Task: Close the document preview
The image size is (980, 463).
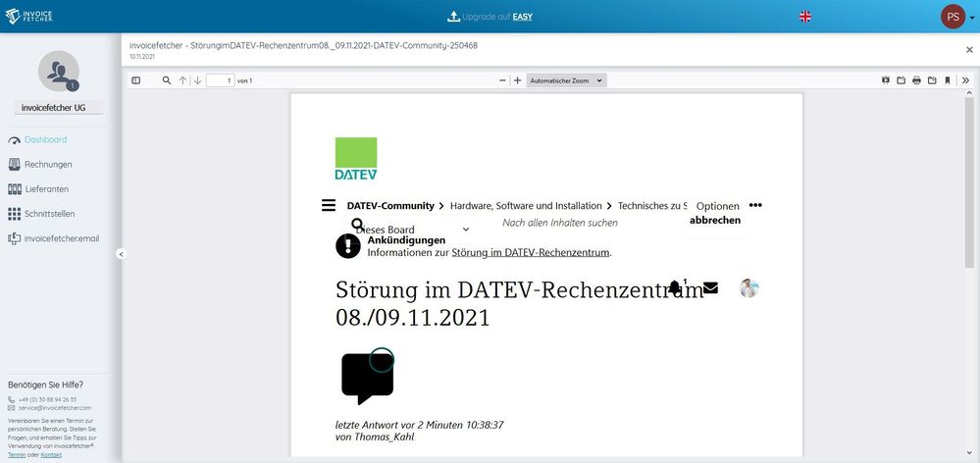Action: [969, 49]
